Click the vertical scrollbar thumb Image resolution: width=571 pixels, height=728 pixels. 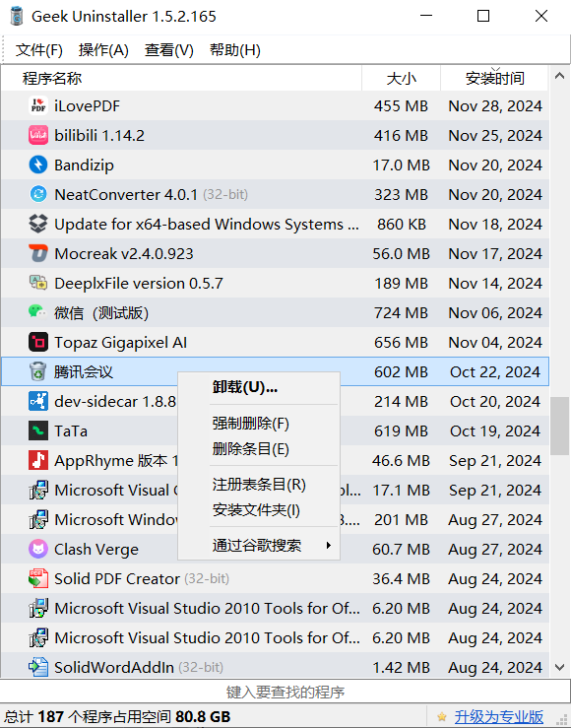coord(560,426)
